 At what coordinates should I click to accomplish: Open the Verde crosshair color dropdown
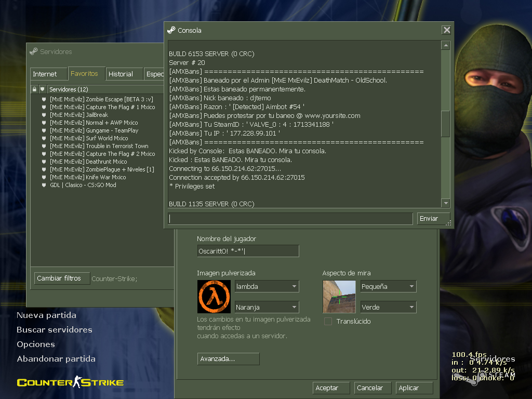click(388, 307)
